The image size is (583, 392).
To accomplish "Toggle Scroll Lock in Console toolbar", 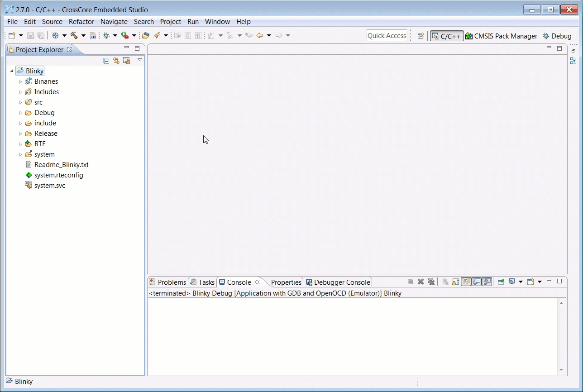I will pos(455,282).
